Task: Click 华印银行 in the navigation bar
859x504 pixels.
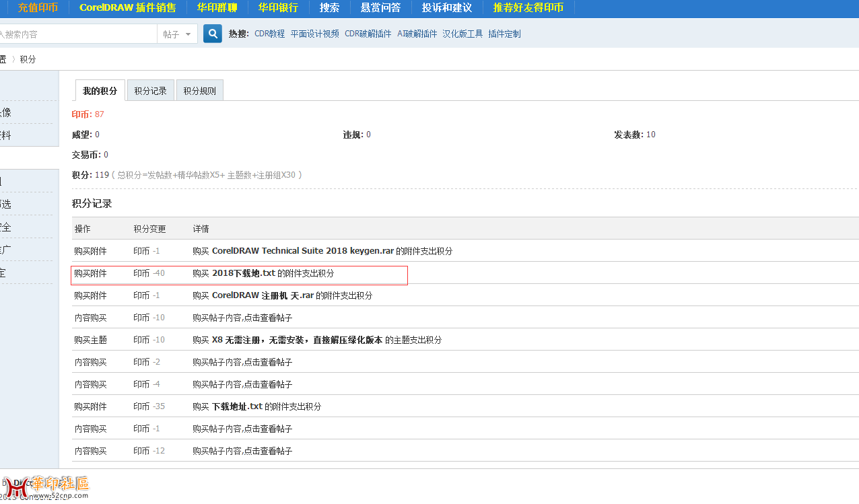Action: [x=277, y=8]
